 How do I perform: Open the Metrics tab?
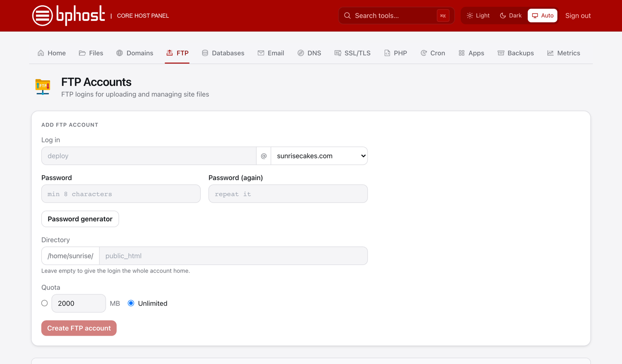point(563,53)
